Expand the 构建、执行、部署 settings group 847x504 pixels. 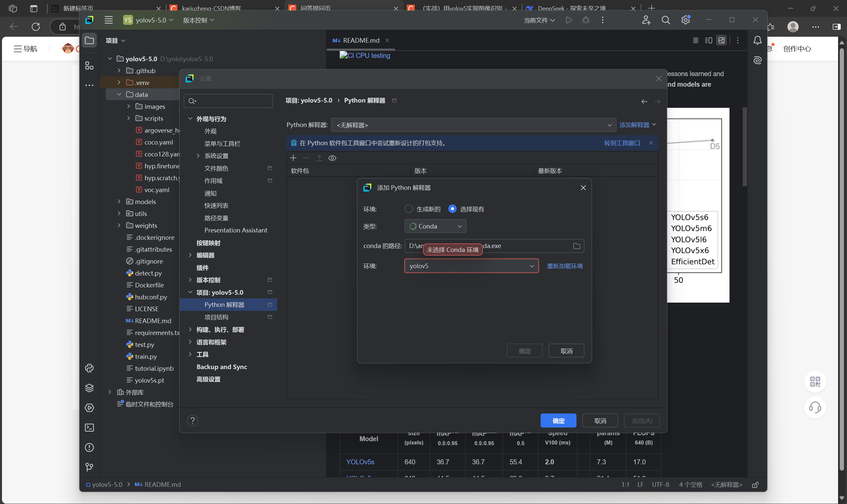(x=190, y=329)
